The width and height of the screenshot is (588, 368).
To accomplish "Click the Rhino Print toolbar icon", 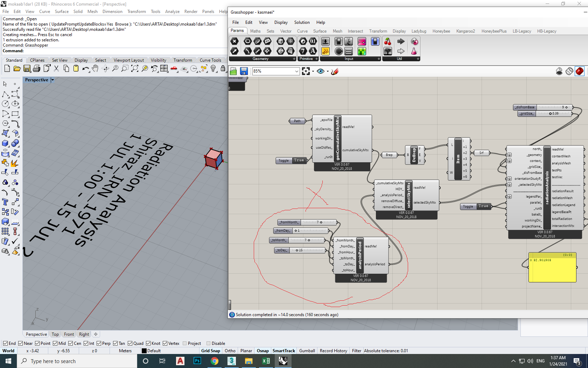I will [36, 69].
